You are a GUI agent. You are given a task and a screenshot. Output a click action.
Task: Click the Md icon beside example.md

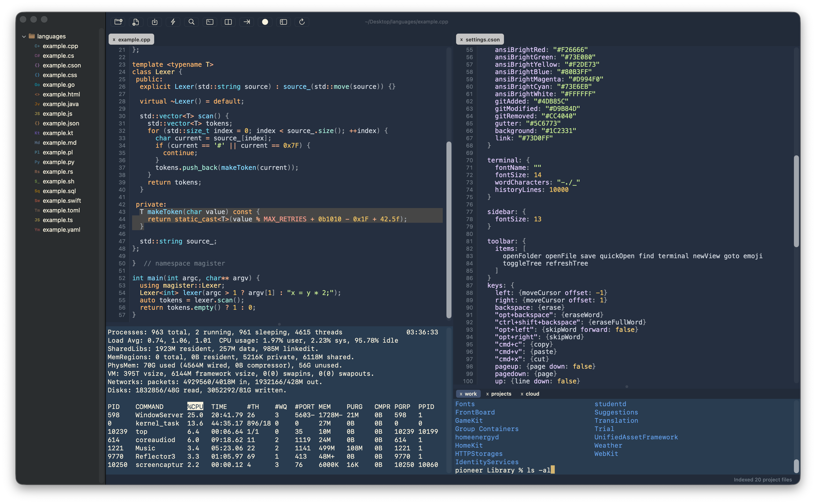(x=37, y=143)
